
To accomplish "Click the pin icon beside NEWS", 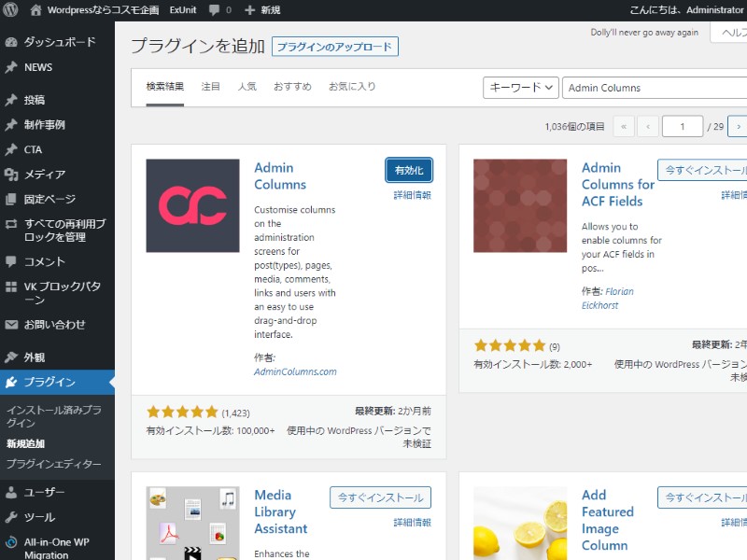I will point(11,67).
